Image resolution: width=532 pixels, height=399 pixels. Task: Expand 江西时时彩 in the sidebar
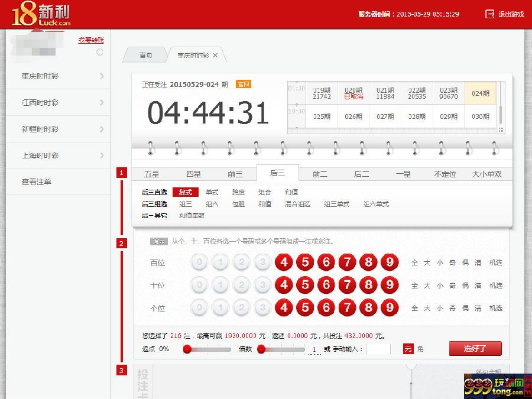[x=59, y=102]
